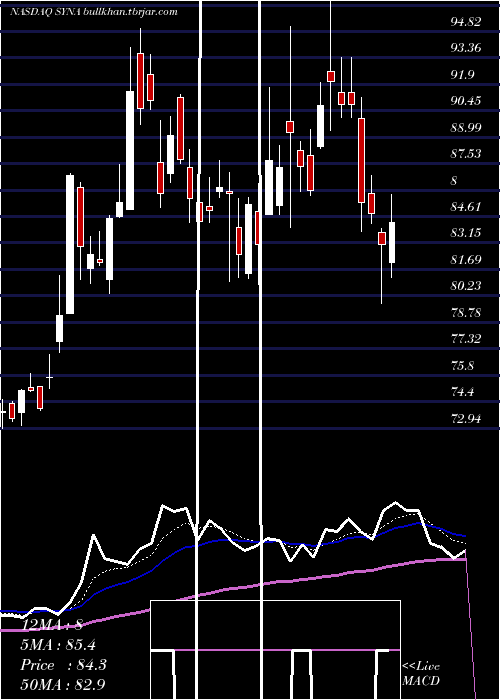500x700 pixels.
Task: Click the 81.69 price axis label
Action: point(466,259)
